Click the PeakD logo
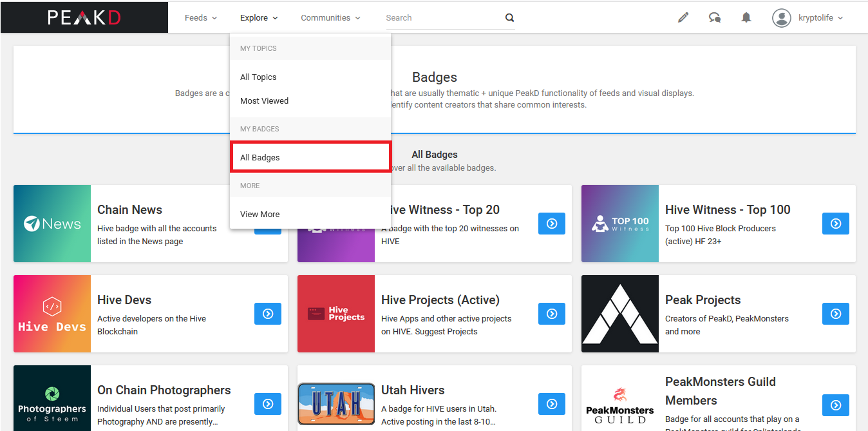 [x=84, y=17]
